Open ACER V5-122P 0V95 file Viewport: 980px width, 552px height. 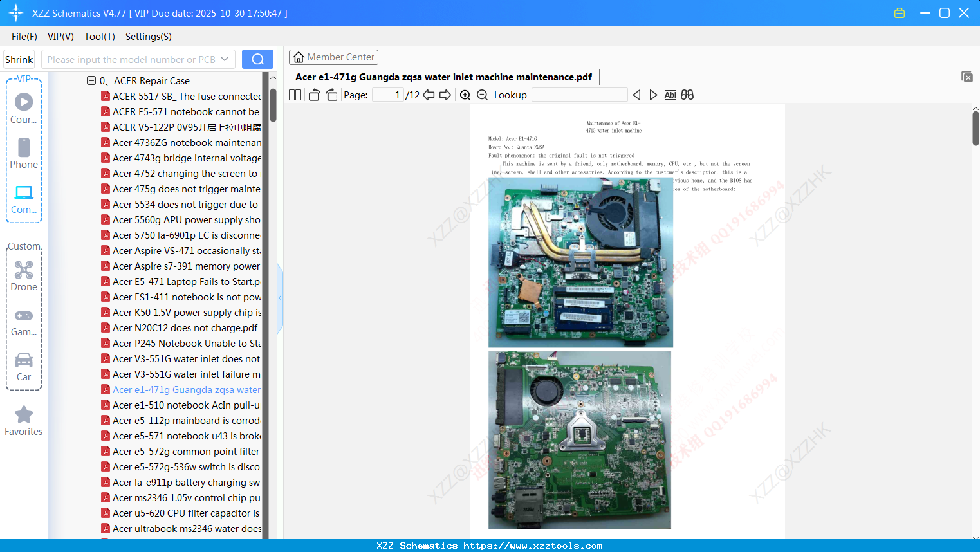(187, 127)
